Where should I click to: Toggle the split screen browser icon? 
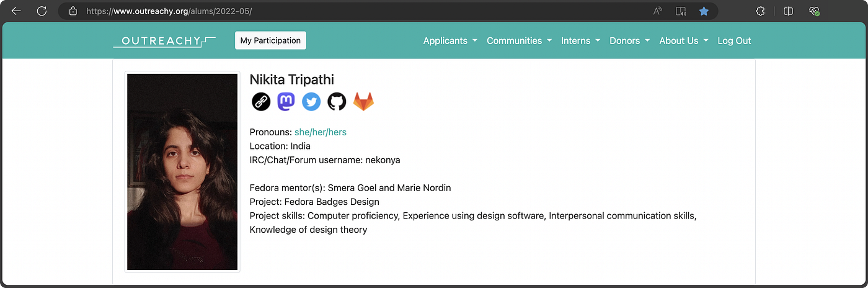coord(788,11)
